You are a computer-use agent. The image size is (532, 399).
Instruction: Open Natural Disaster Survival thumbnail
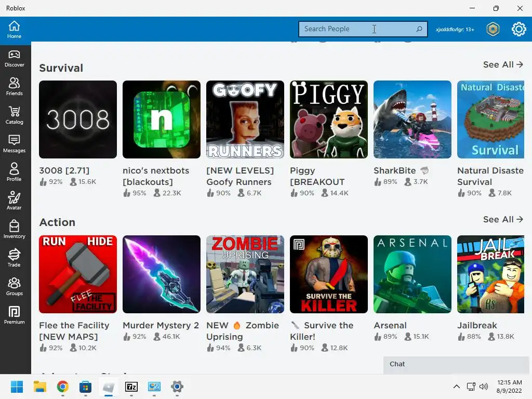point(490,119)
